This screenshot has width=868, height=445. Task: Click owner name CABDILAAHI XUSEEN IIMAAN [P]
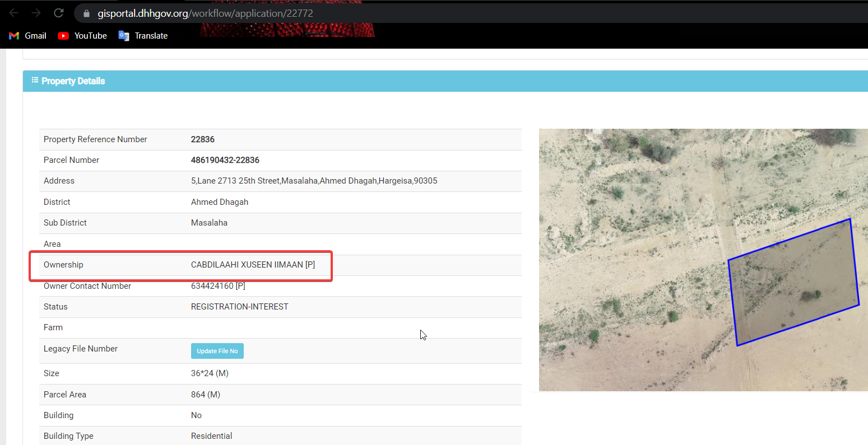253,265
